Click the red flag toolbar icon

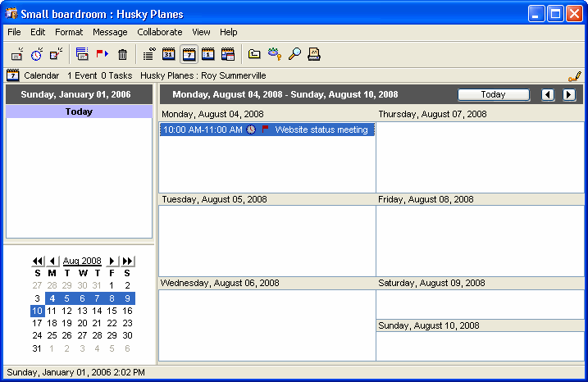[x=103, y=55]
